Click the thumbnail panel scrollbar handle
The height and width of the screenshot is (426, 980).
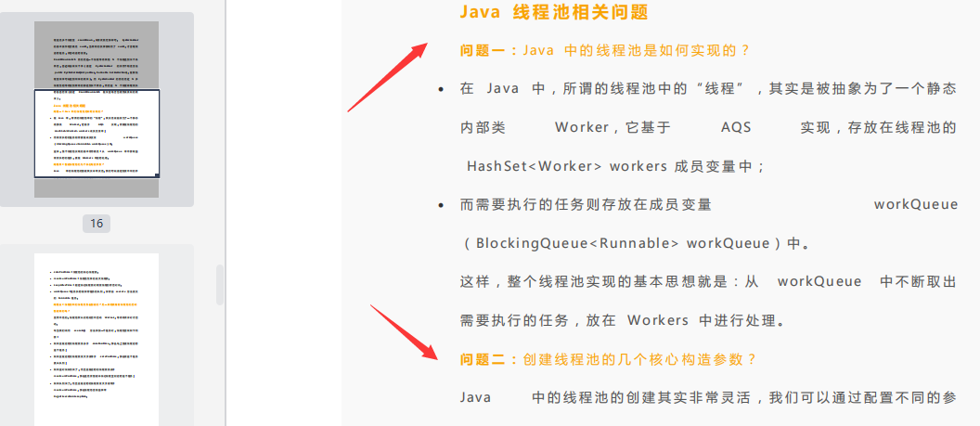coord(220,285)
